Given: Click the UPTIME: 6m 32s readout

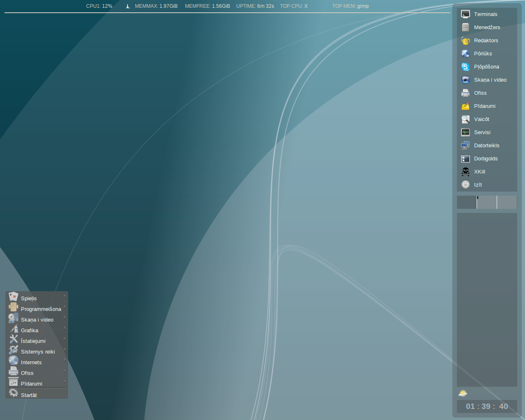Looking at the screenshot, I should click(x=255, y=6).
